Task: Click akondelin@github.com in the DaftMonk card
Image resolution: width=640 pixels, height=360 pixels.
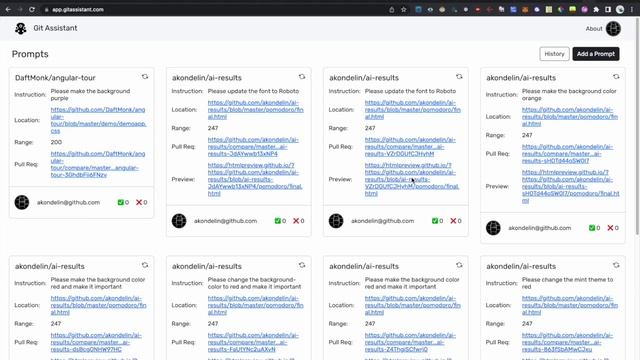Action: [69, 202]
